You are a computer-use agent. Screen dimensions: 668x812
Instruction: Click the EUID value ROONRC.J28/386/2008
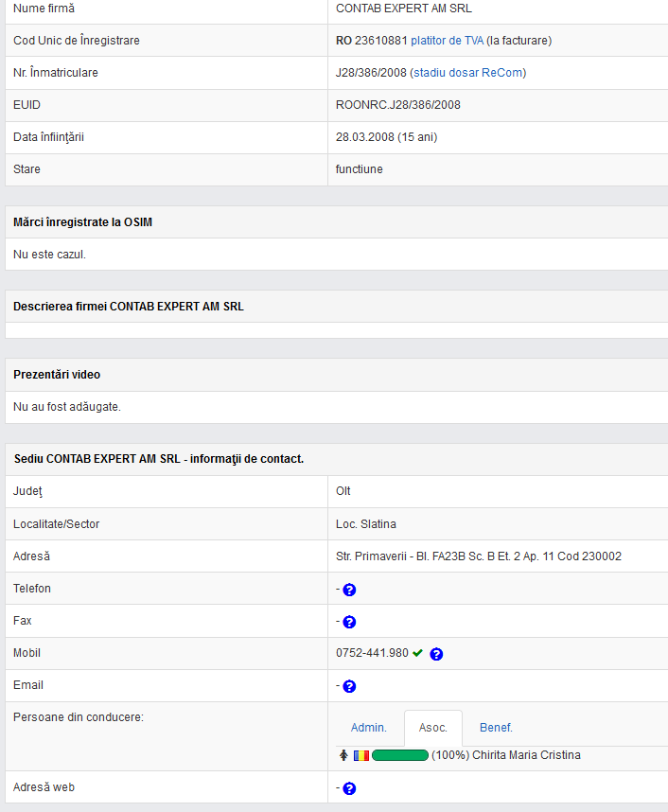pos(398,105)
